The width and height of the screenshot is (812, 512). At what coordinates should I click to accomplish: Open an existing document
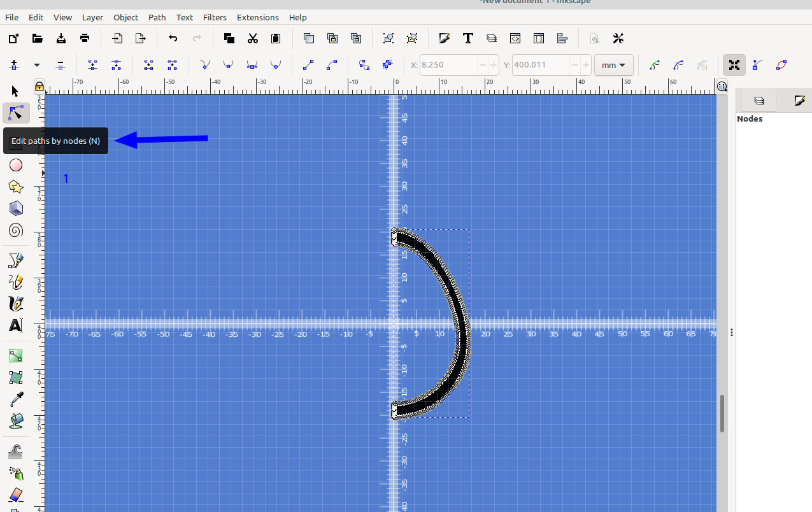[x=38, y=38]
